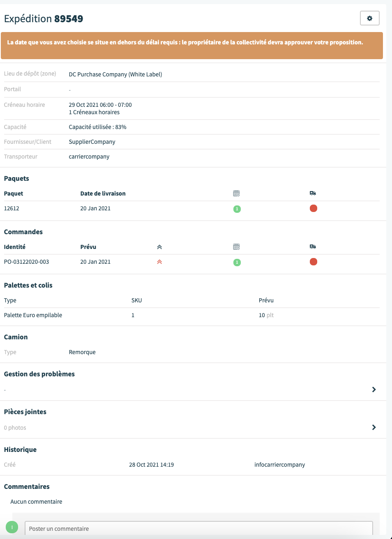The height and width of the screenshot is (539, 392).
Task: Click the Prévu column header in Commandes
Action: (x=88, y=247)
